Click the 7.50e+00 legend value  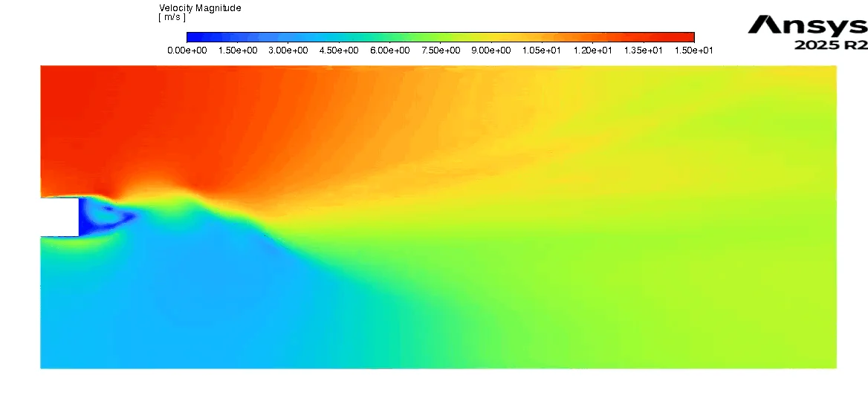[441, 50]
